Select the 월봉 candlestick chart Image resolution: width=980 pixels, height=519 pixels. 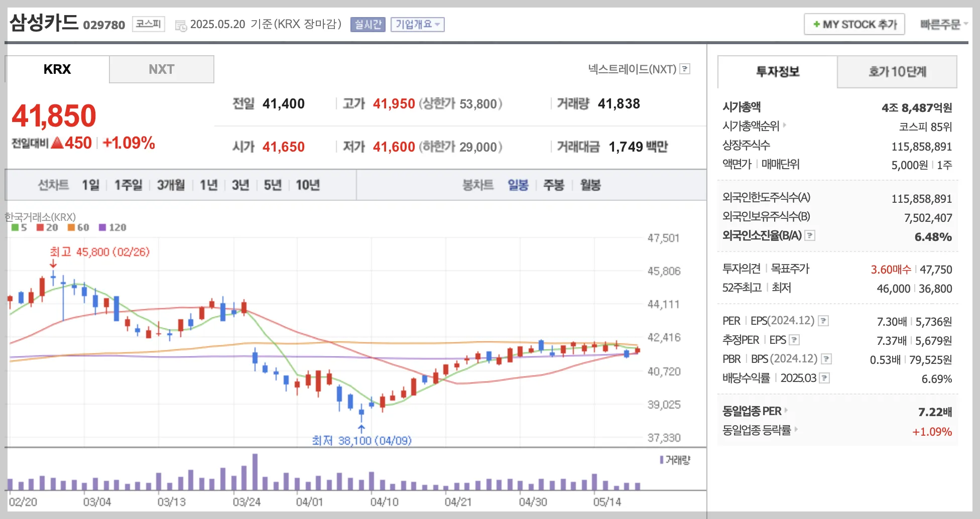tap(590, 185)
